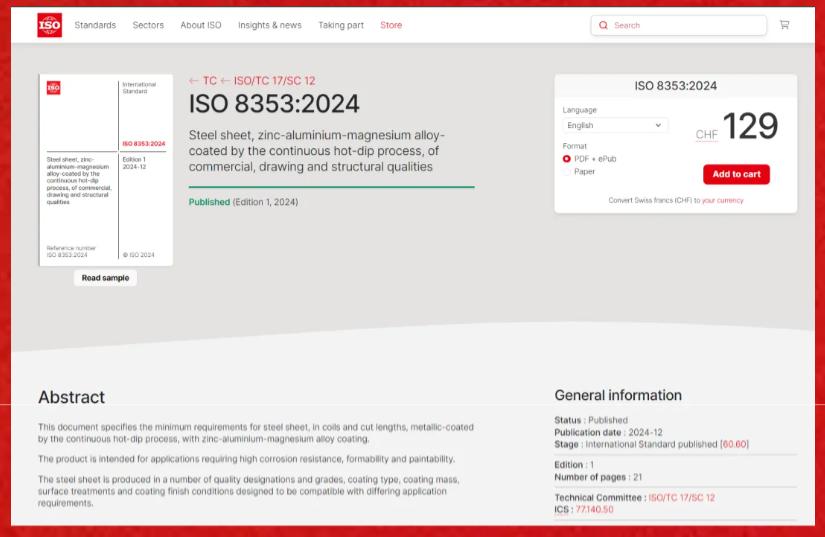This screenshot has height=537, width=825.
Task: Click the document cover thumbnail
Action: (106, 170)
